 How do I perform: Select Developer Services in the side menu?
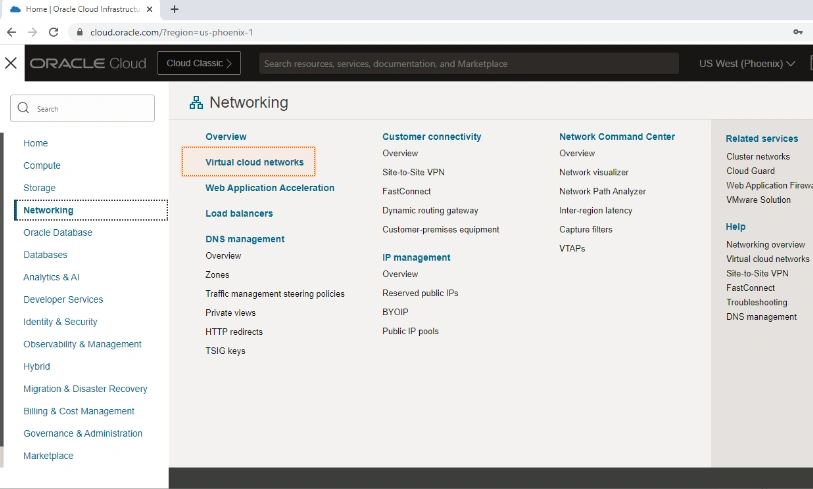pyautogui.click(x=63, y=299)
